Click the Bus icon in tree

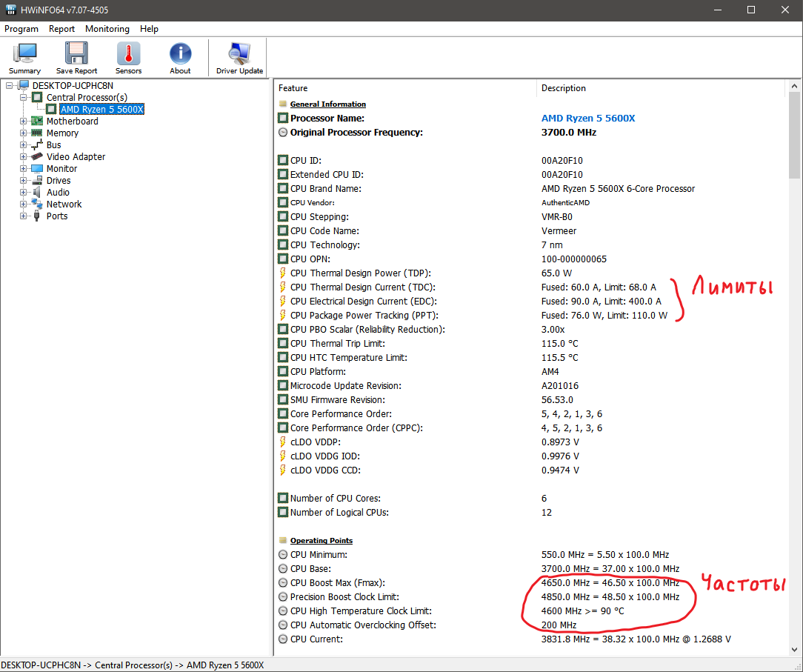tap(37, 145)
